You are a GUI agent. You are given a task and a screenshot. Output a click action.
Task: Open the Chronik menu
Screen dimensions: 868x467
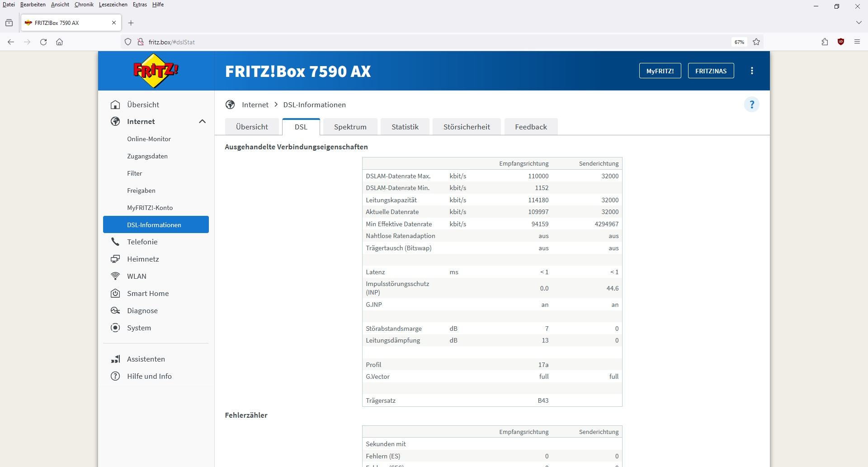pyautogui.click(x=84, y=5)
